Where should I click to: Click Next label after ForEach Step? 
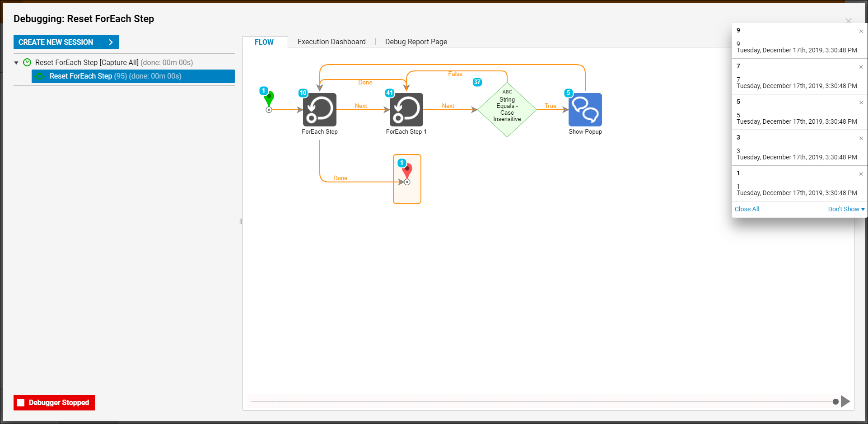(361, 106)
